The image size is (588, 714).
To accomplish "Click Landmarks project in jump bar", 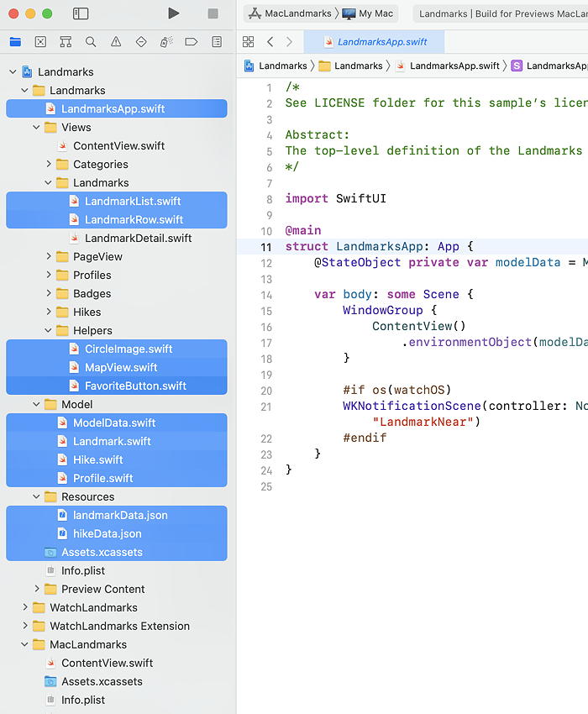I will [x=276, y=66].
